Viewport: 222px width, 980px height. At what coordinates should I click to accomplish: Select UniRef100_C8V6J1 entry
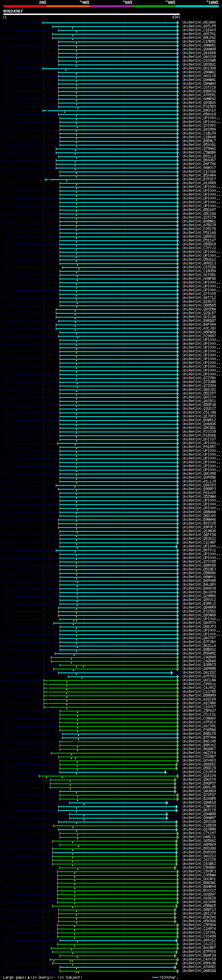click(199, 684)
